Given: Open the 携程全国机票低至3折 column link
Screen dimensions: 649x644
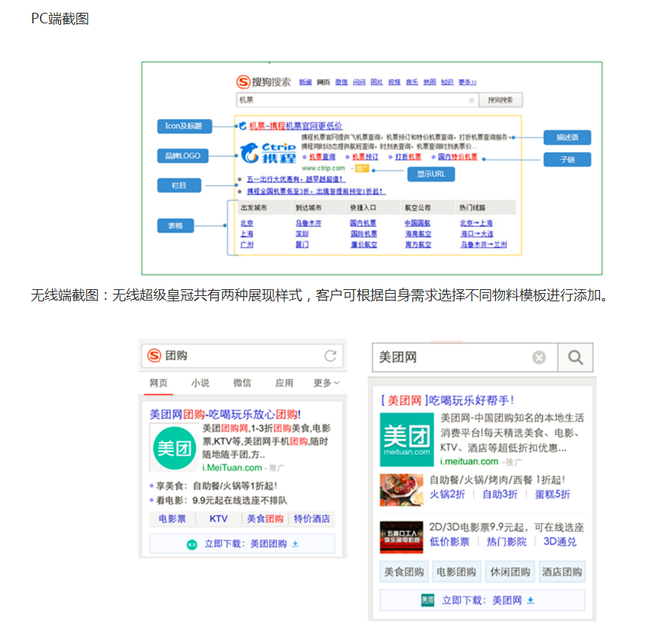Looking at the screenshot, I should [x=316, y=191].
